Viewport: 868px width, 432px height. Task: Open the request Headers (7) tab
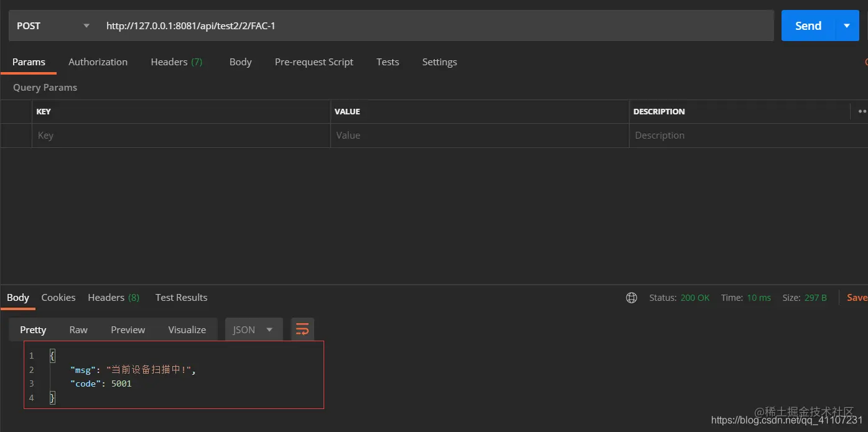(177, 62)
